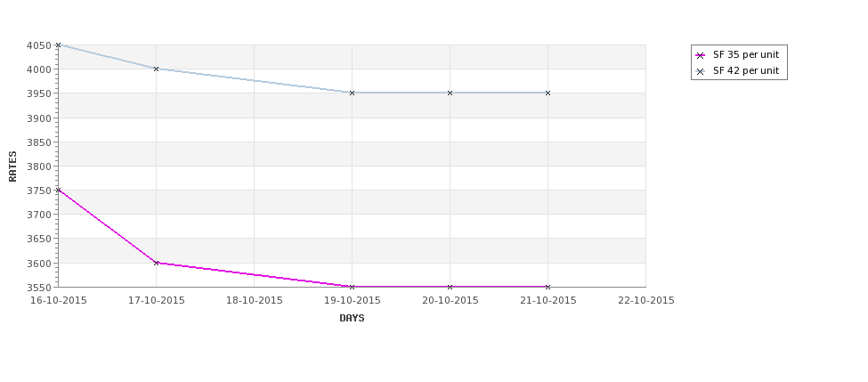Click the 22-10-2015 x-axis date label
The image size is (868, 382).
point(646,301)
